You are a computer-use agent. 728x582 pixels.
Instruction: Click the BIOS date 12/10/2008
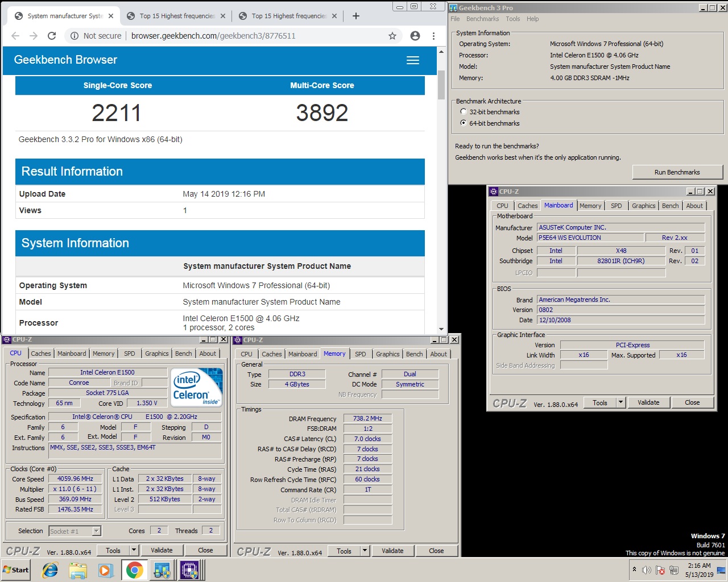621,320
